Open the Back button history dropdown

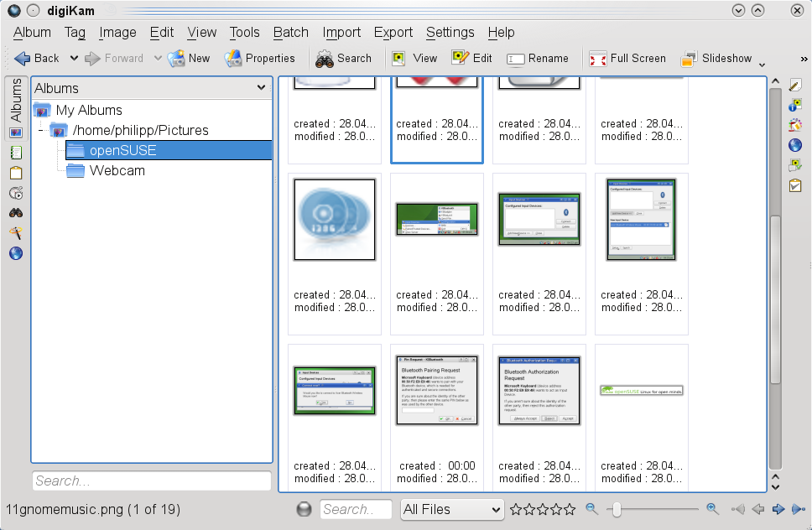[x=75, y=59]
